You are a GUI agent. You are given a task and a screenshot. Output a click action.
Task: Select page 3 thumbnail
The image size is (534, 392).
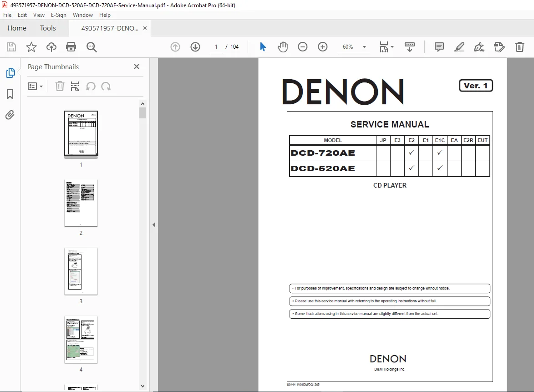[81, 271]
